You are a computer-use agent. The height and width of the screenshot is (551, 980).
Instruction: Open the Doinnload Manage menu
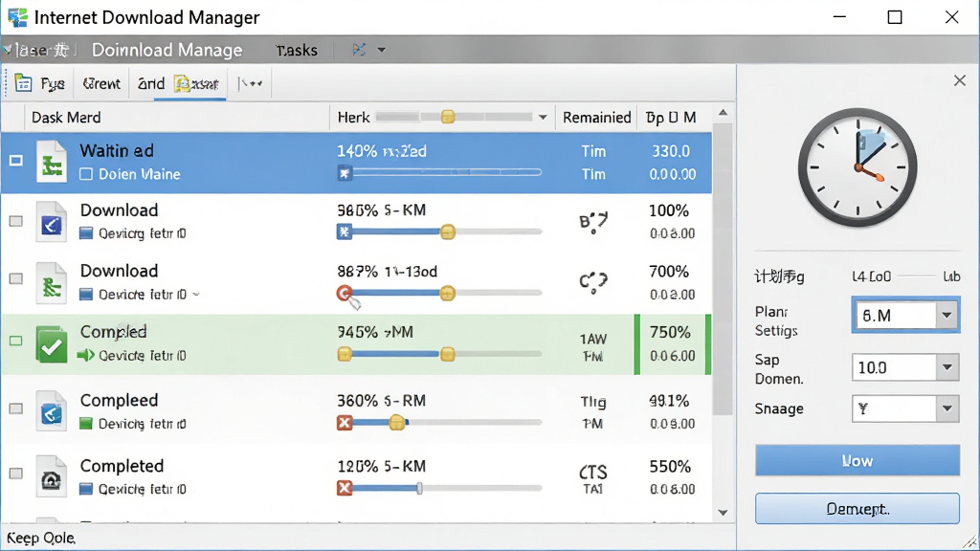tap(167, 50)
